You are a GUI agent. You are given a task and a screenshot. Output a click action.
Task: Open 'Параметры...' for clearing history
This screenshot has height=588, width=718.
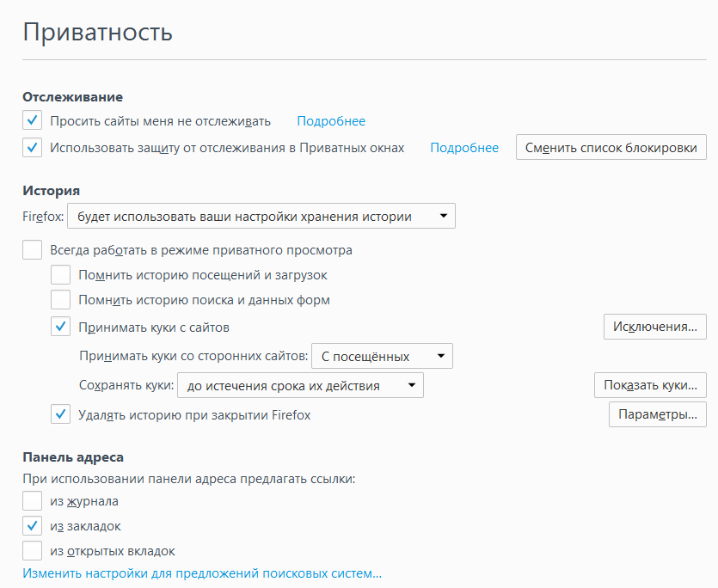pyautogui.click(x=658, y=415)
